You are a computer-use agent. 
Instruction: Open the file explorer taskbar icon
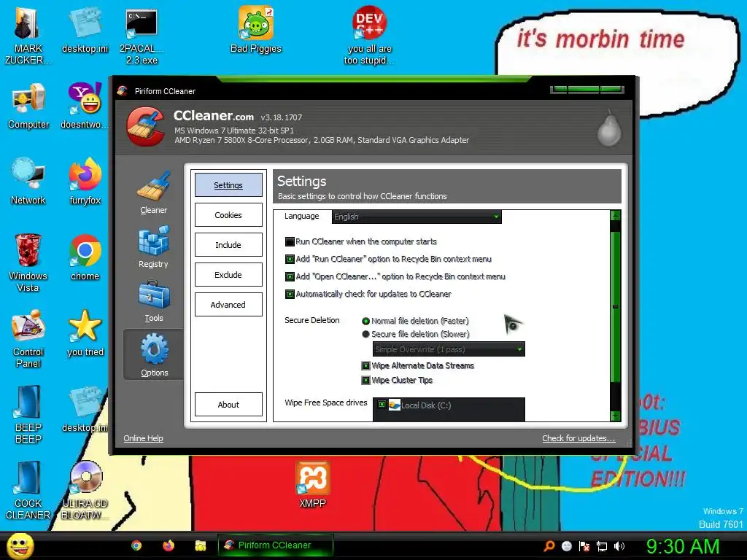click(x=200, y=545)
